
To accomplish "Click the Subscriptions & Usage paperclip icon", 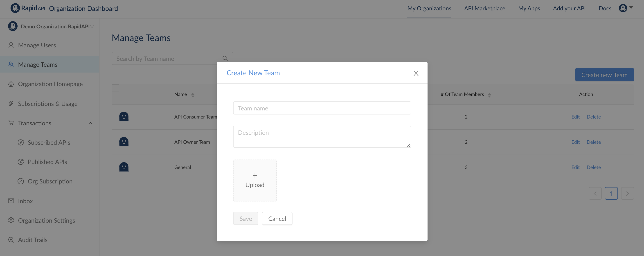I will (11, 103).
